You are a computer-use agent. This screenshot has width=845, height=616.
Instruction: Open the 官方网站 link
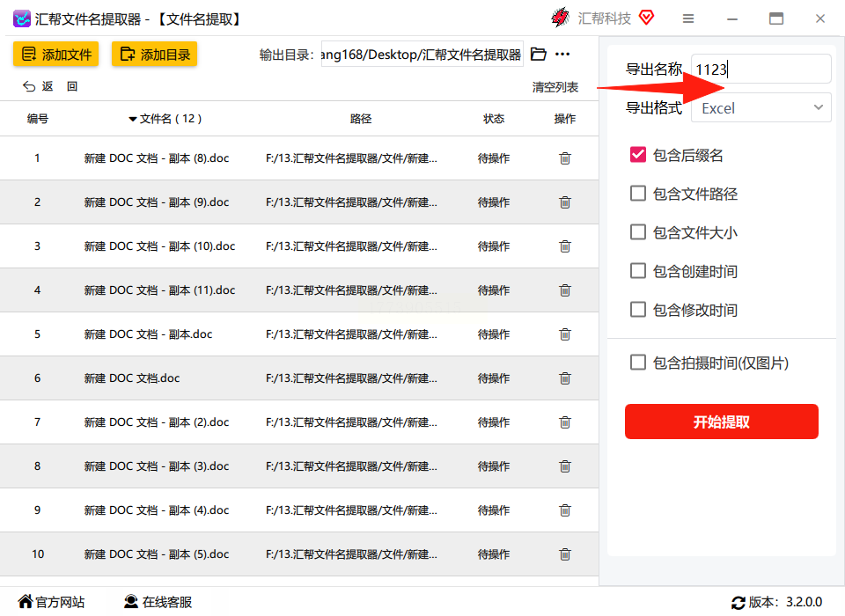click(51, 603)
